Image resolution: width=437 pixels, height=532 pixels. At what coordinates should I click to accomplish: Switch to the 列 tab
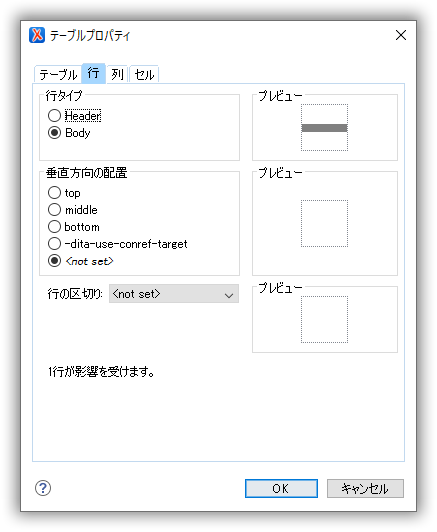point(117,74)
